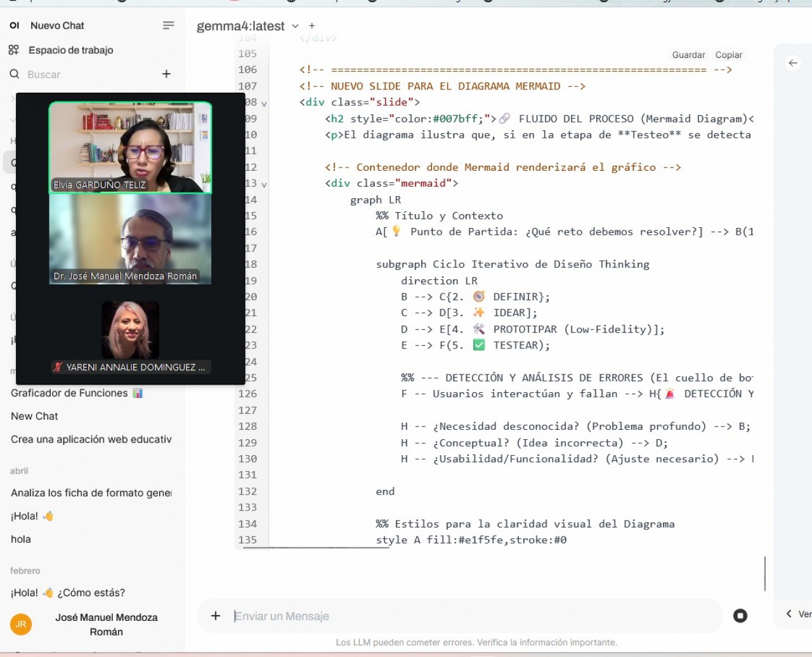Click the LLM disclaimer text at bottom
This screenshot has width=812, height=657.
click(x=476, y=642)
